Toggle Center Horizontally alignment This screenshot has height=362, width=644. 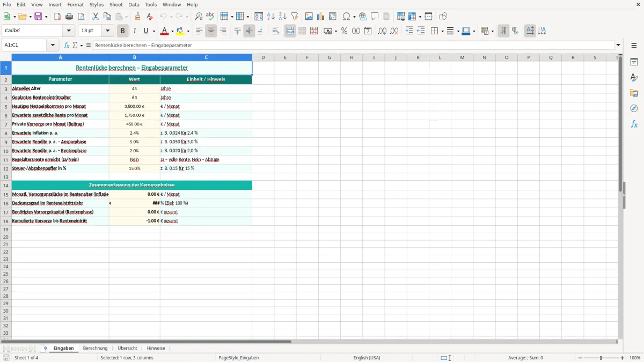tap(211, 31)
